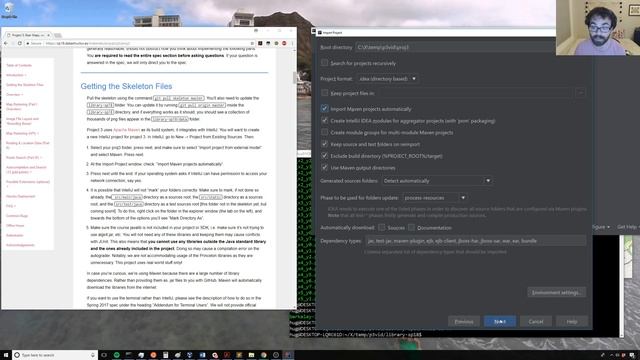This screenshot has width=640, height=360.
Task: Enable Keep project files in checkbox
Action: tap(324, 93)
